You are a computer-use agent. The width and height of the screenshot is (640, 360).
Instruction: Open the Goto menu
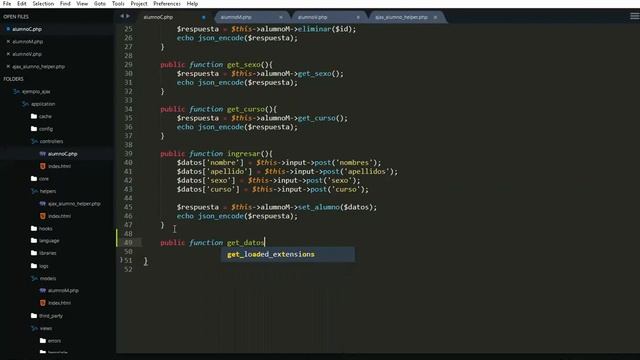(100, 4)
